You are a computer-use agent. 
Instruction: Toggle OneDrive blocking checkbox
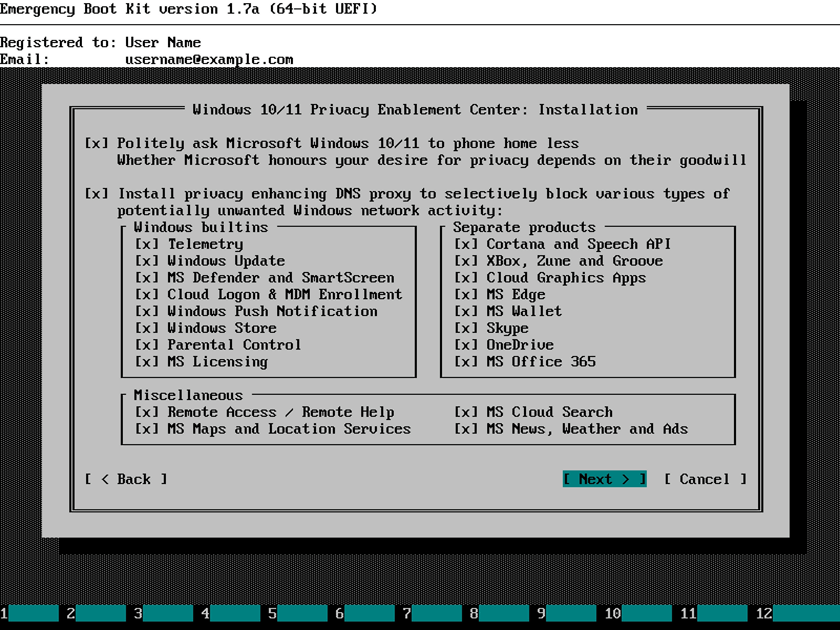(x=466, y=345)
